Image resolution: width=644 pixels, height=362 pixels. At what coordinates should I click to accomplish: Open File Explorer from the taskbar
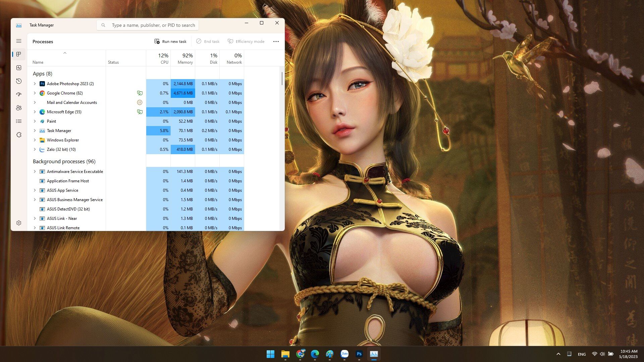(x=285, y=354)
